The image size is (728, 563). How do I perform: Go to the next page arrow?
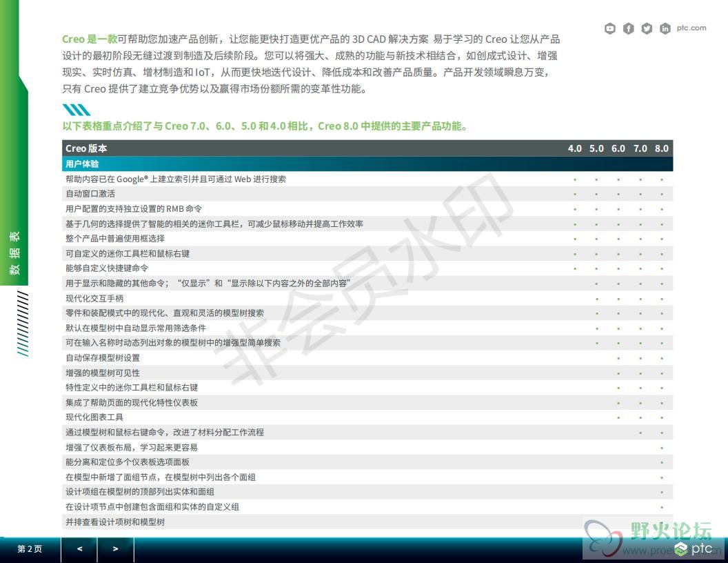116,549
